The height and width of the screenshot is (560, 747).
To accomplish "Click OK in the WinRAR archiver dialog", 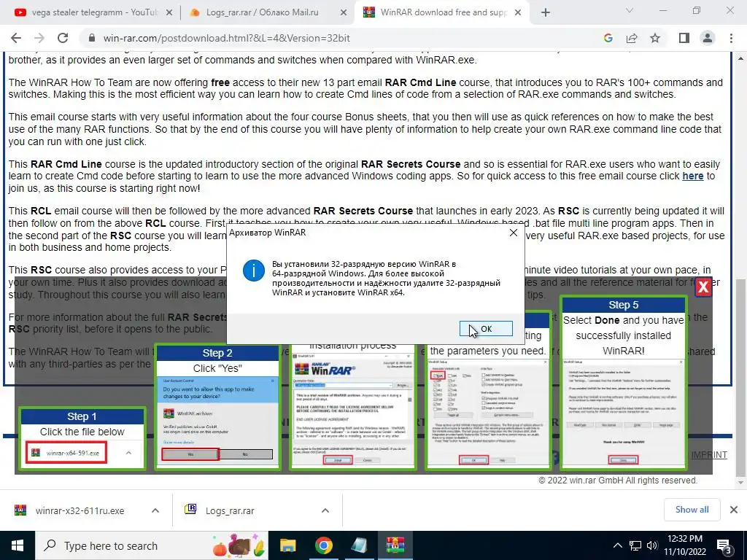I will (486, 329).
